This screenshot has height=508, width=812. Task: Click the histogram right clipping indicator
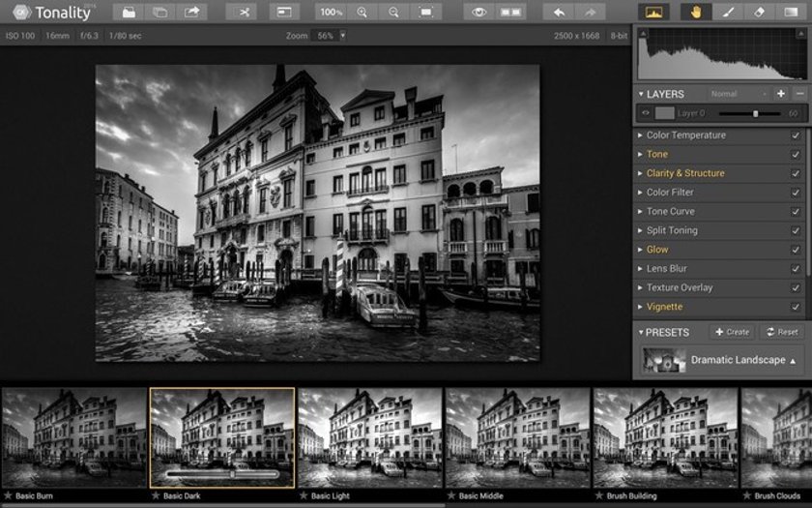tap(801, 34)
